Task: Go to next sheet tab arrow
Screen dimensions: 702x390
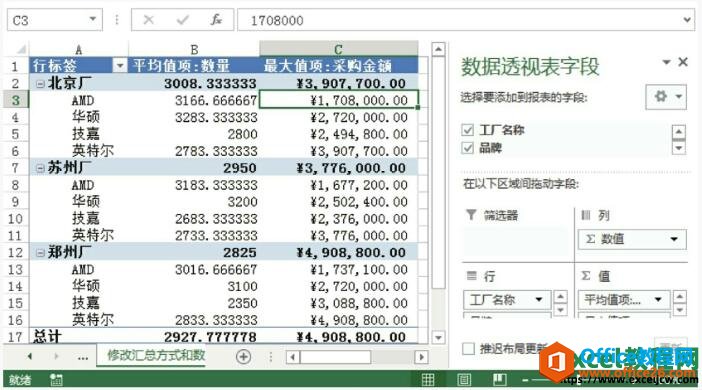Action: pyautogui.click(x=56, y=356)
